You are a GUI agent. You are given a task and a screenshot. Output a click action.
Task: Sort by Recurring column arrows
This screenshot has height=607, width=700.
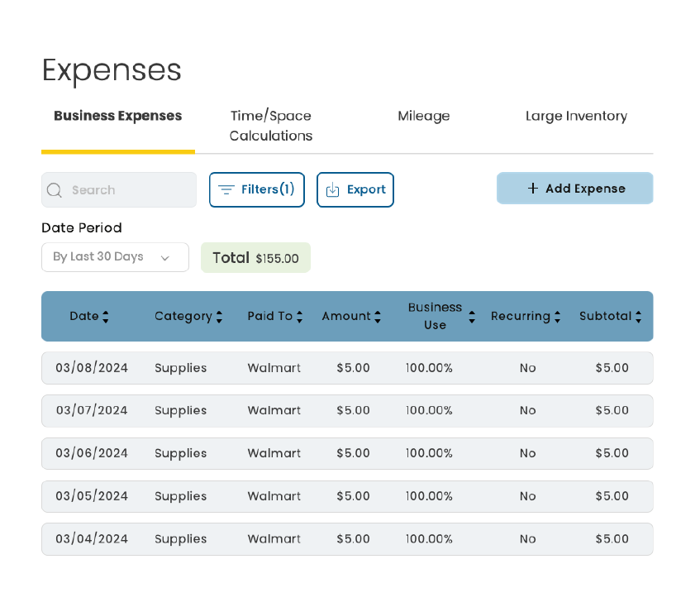coord(557,317)
